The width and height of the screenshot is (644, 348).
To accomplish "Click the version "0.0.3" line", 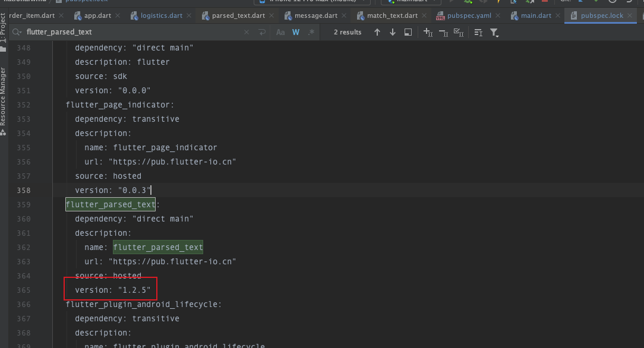I will coord(112,191).
